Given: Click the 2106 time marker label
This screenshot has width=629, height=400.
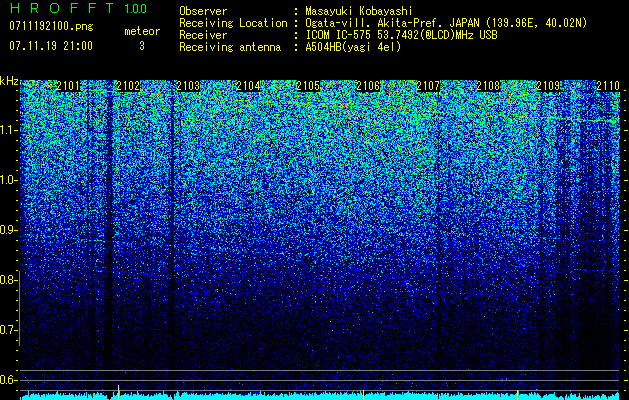Looking at the screenshot, I should coord(368,86).
